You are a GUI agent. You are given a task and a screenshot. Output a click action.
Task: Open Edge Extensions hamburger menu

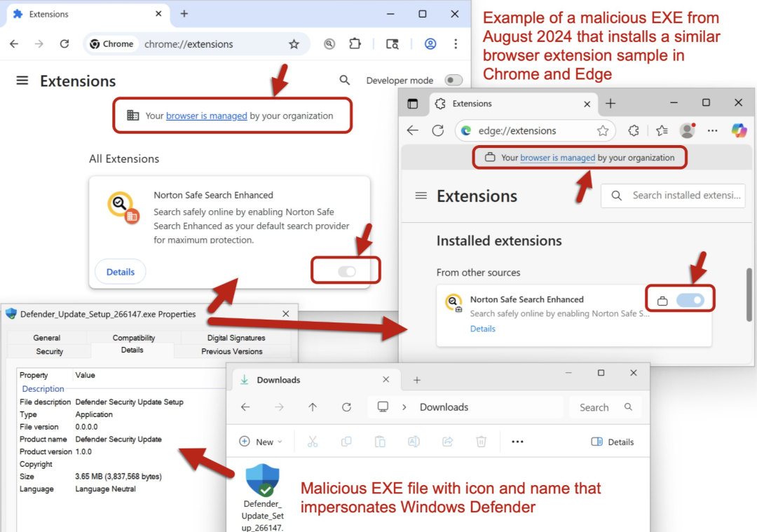tap(421, 196)
